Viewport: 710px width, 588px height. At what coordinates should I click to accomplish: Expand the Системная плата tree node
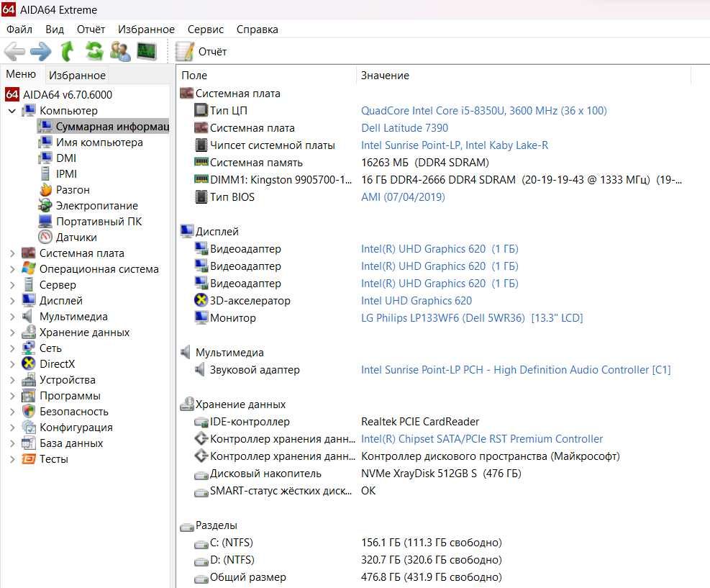pos(12,253)
